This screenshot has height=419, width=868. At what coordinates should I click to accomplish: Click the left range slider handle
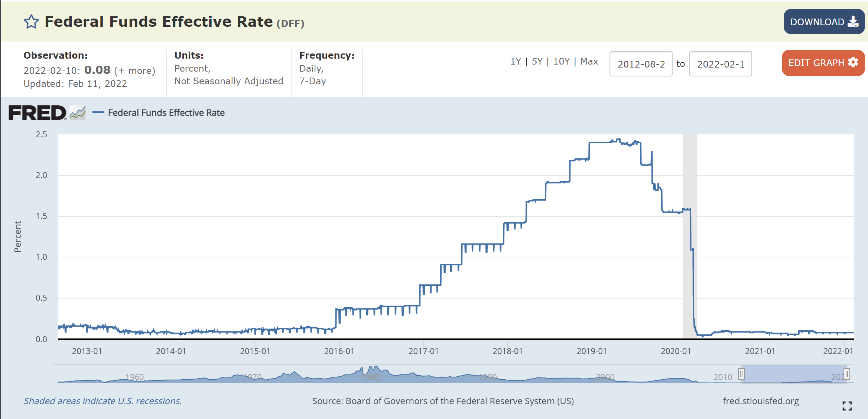[741, 374]
